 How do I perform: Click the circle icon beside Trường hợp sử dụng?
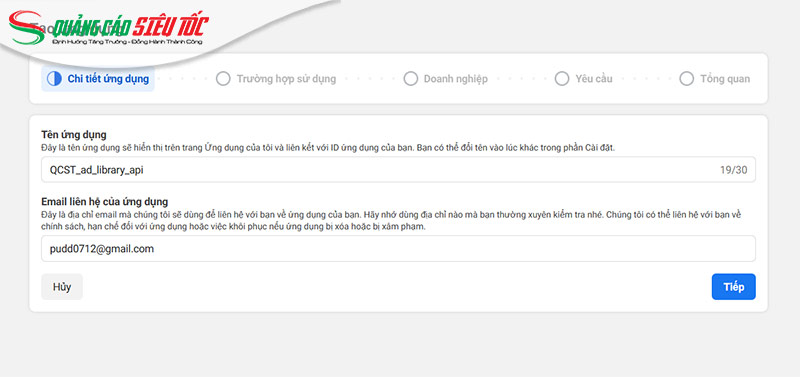coord(223,79)
